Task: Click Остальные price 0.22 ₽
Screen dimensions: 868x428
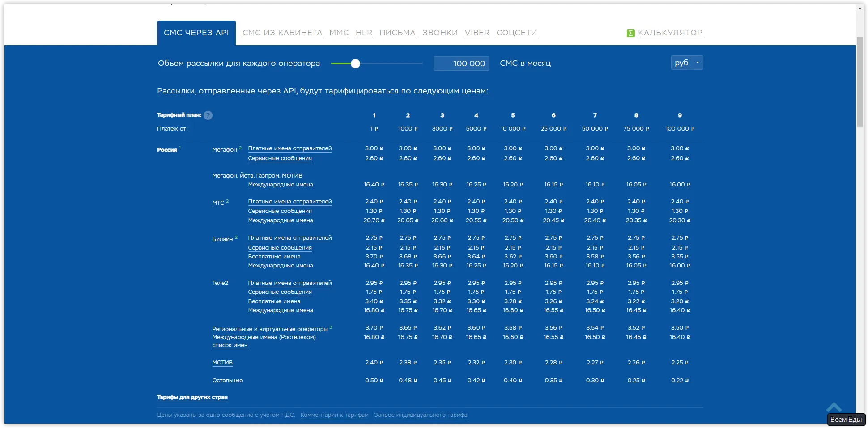Action: tap(680, 381)
